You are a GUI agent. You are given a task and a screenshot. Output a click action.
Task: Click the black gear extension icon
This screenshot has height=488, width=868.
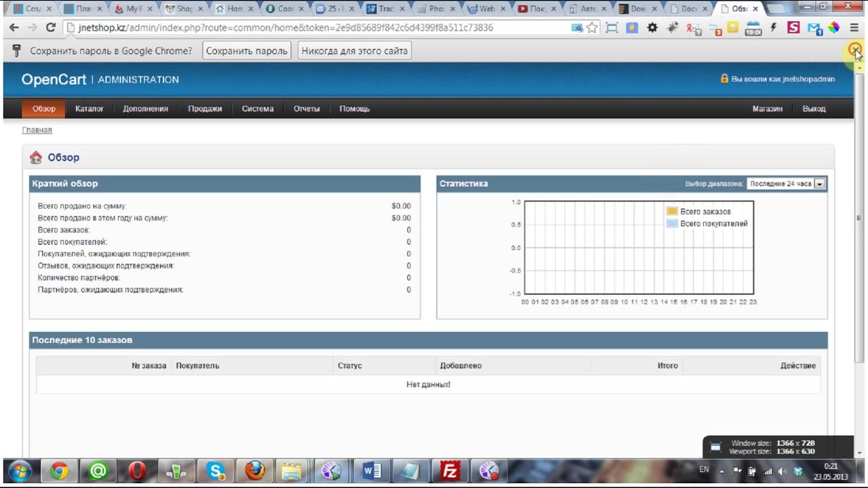click(x=652, y=28)
